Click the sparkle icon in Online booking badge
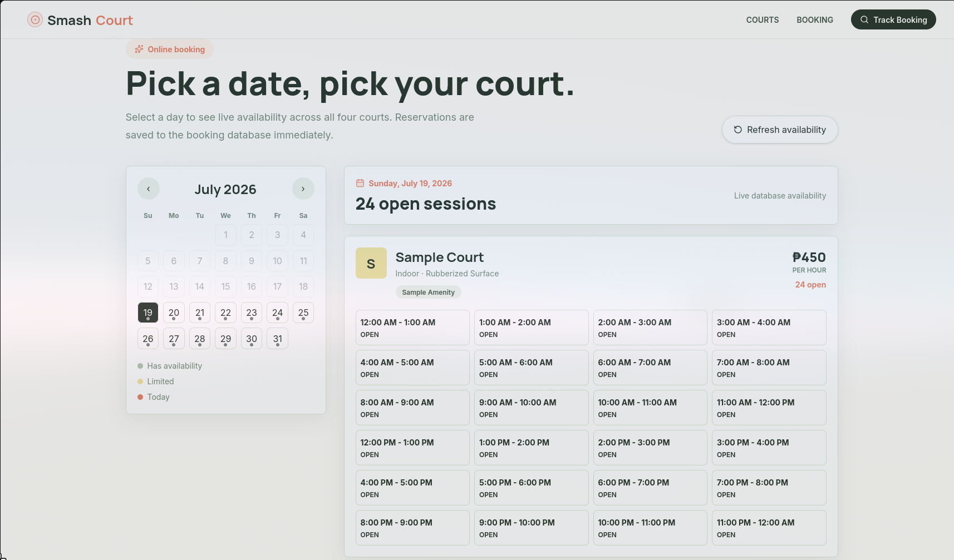 139,49
